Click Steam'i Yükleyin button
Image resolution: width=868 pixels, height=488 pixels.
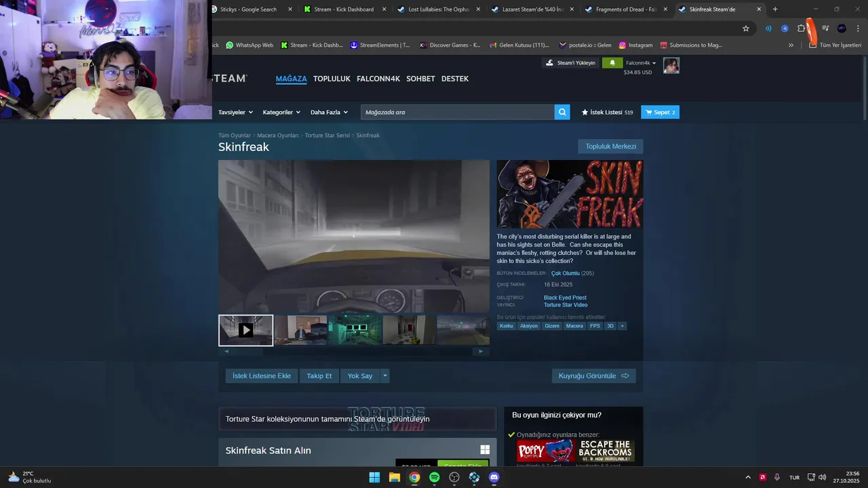tap(570, 63)
